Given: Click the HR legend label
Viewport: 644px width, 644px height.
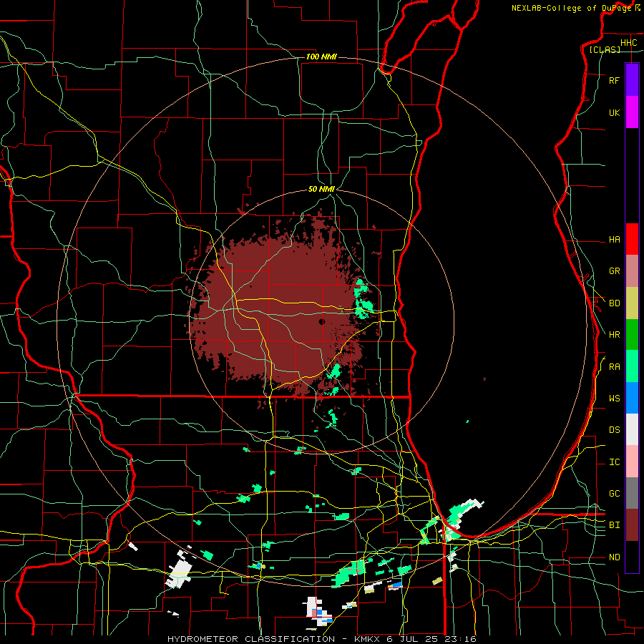Looking at the screenshot, I should coord(614,335).
